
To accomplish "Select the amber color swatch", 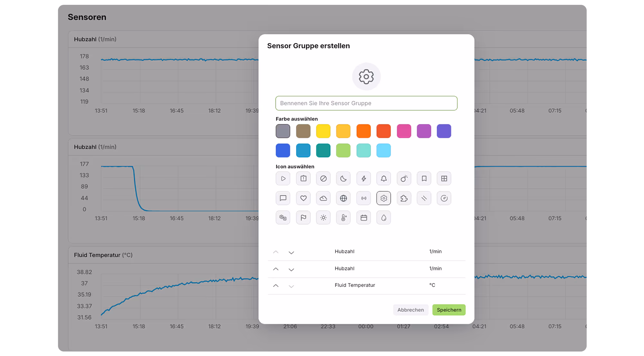I will [x=343, y=131].
